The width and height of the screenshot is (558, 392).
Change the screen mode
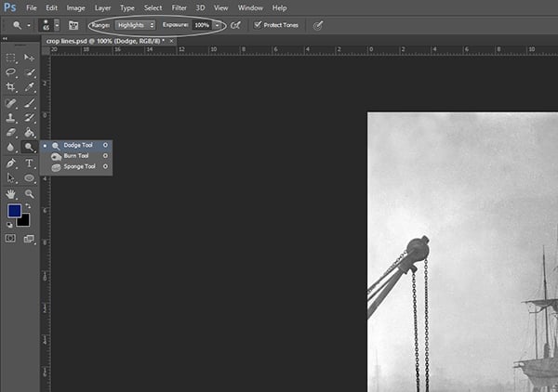coord(29,239)
